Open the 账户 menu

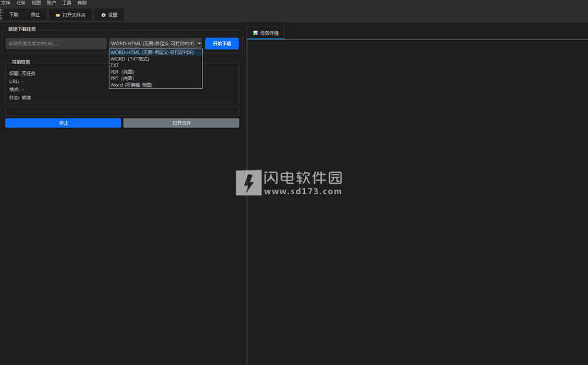point(51,3)
